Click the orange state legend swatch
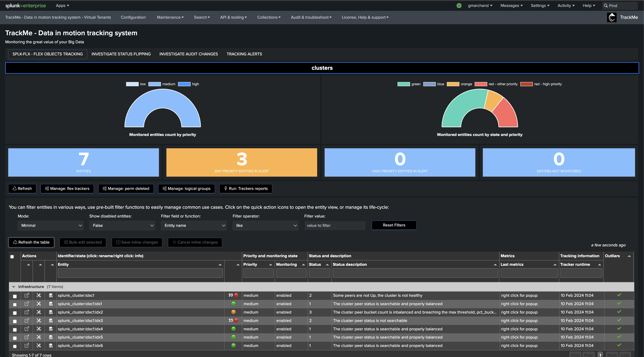 pos(453,84)
